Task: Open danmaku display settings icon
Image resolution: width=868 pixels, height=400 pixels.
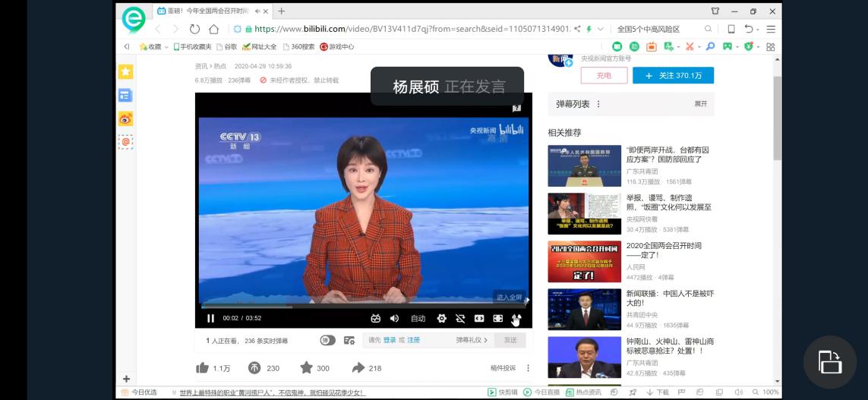Action: (x=349, y=340)
